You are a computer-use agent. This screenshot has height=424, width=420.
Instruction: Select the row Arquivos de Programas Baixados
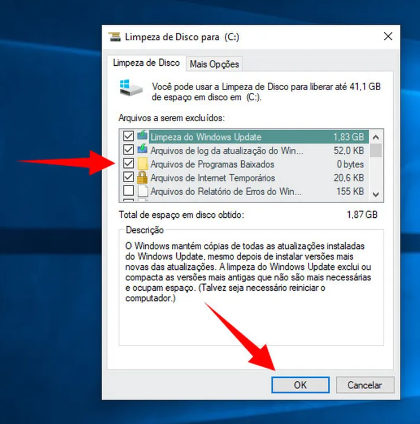click(x=212, y=164)
